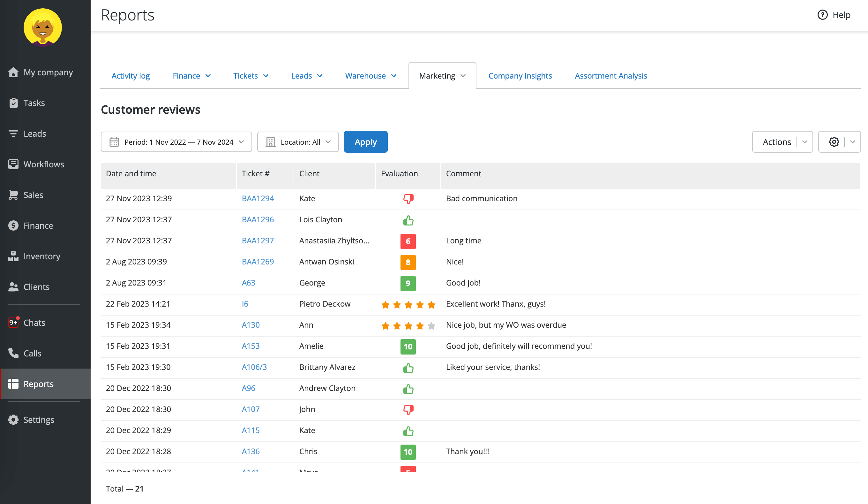Click the thumbs-down icon for John A107

[x=408, y=409]
